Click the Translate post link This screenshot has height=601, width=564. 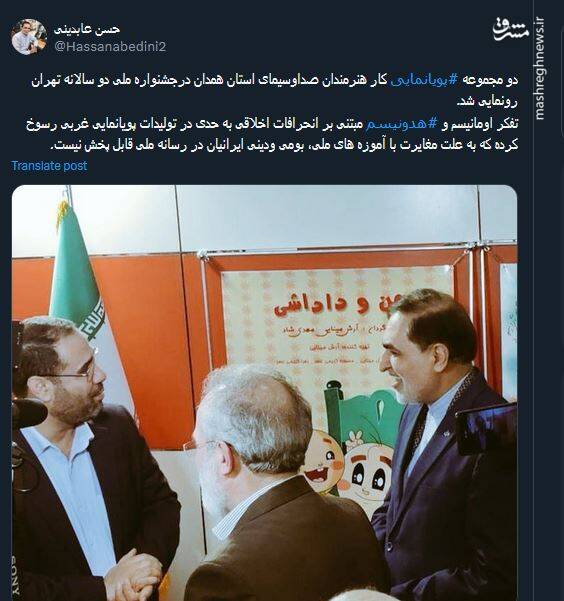(49, 166)
